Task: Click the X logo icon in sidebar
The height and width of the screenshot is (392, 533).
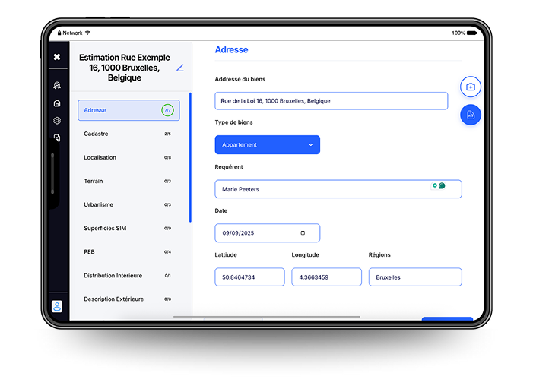Action: point(57,57)
